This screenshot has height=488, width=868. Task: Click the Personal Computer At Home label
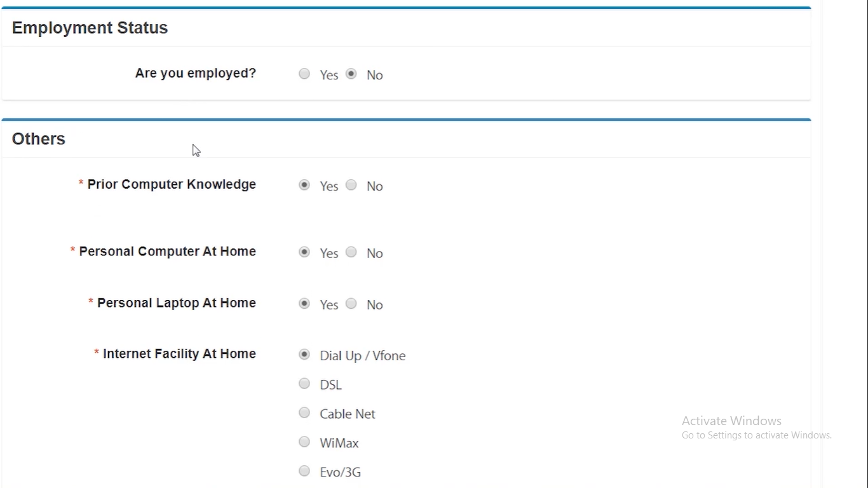(167, 252)
